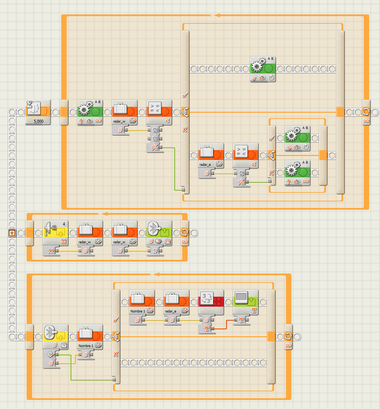
Task: Select the Move block in the upper switch branch
Action: pyautogui.click(x=263, y=69)
